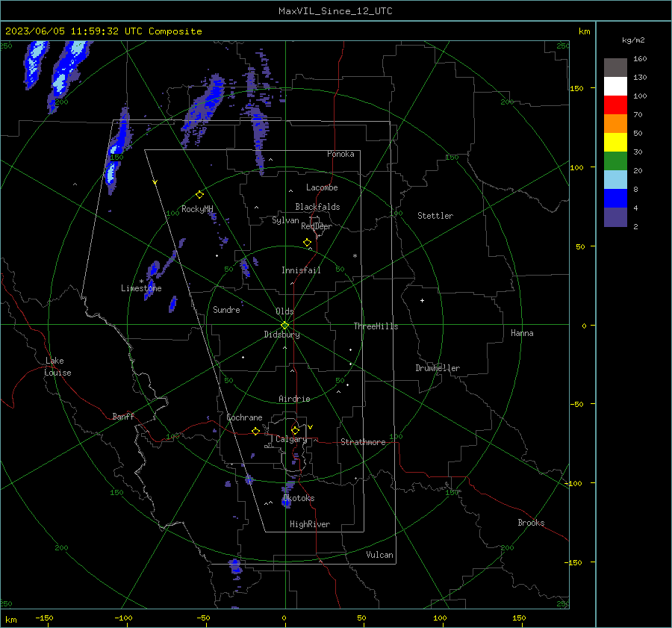Click the Cochrane town label
Image resolution: width=672 pixels, height=628 pixels.
[244, 417]
